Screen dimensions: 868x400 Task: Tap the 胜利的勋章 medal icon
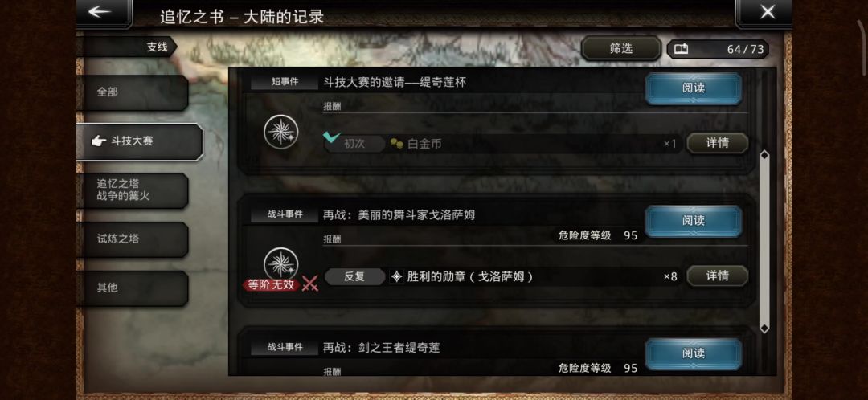(x=396, y=276)
